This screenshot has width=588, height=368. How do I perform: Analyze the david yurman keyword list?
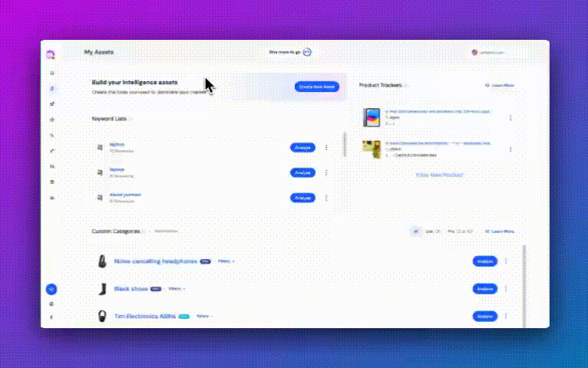302,198
